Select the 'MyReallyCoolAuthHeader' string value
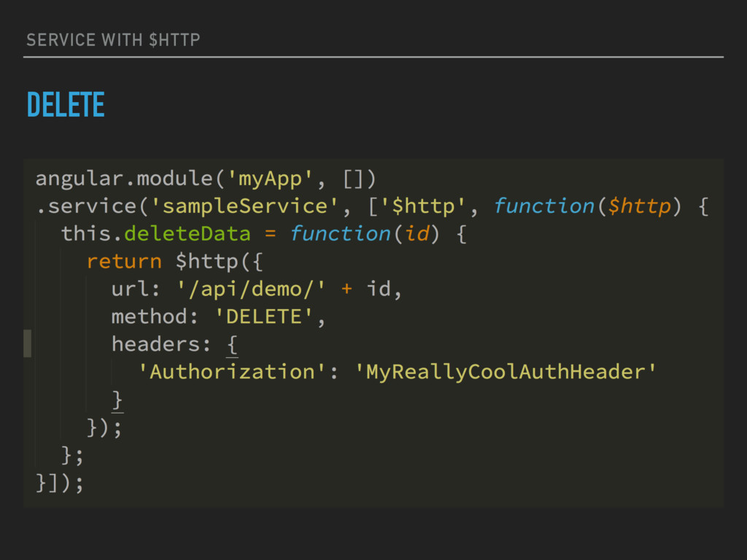This screenshot has width=747, height=560. click(506, 372)
